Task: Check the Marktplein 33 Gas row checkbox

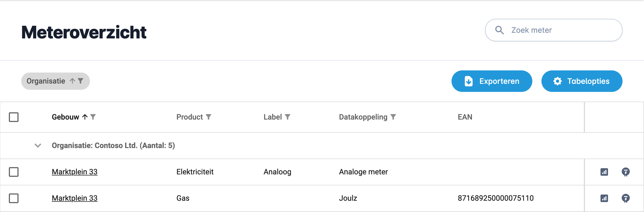Action: click(14, 198)
